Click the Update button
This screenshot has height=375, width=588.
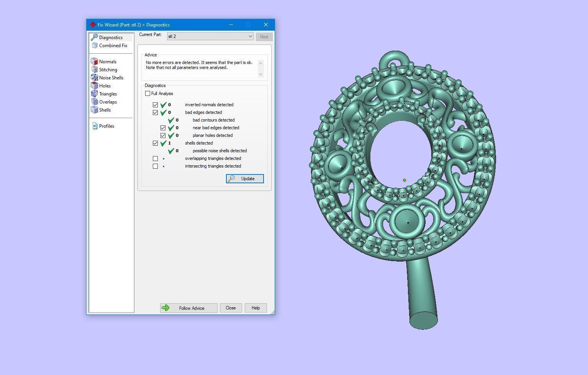(245, 179)
